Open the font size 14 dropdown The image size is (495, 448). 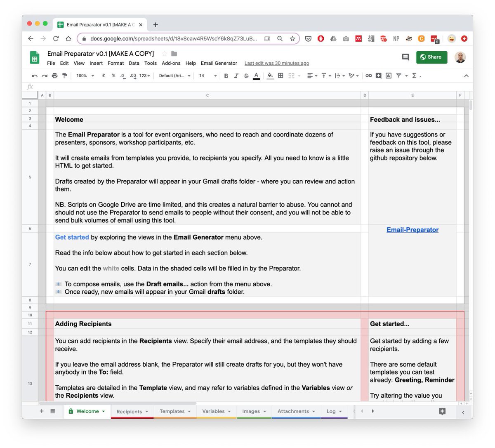[208, 76]
